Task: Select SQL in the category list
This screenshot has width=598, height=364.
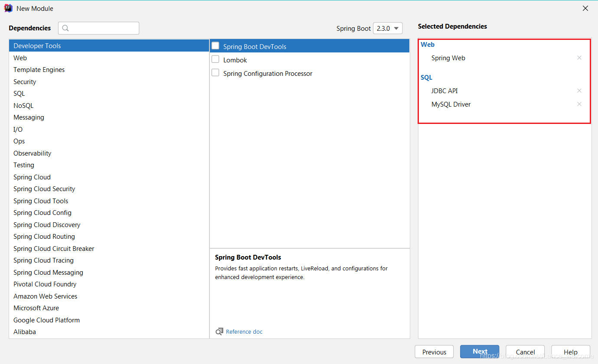Action: (x=109, y=94)
